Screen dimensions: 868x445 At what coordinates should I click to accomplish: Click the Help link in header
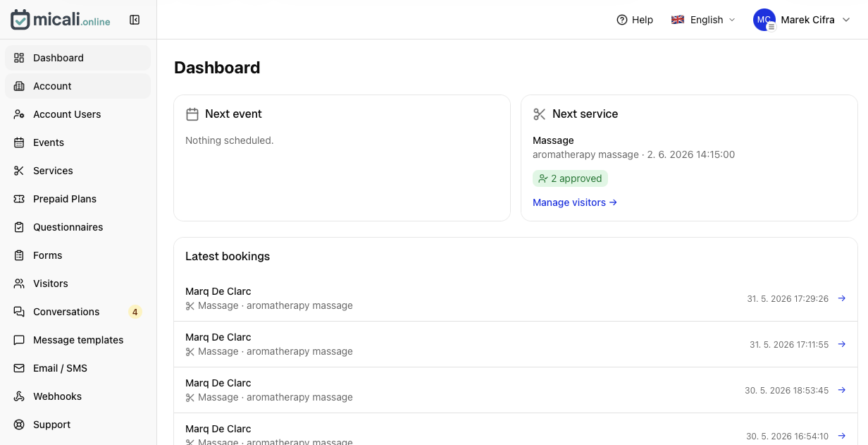pos(635,20)
